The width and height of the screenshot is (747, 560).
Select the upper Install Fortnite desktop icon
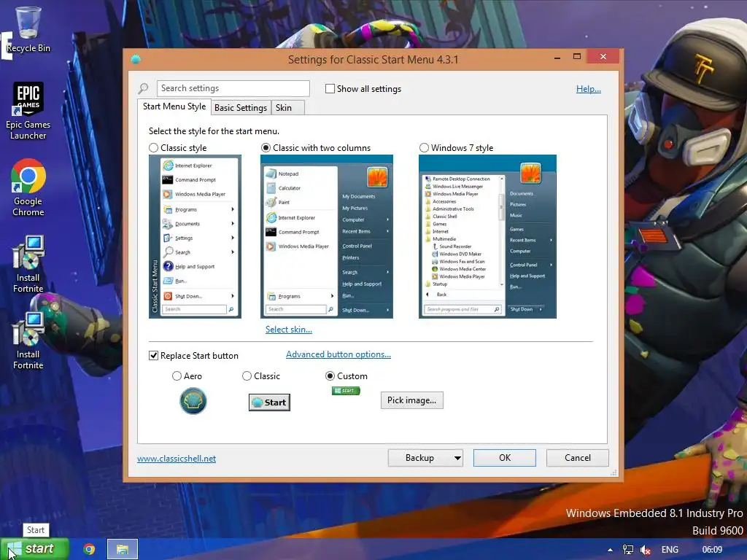coord(28,264)
